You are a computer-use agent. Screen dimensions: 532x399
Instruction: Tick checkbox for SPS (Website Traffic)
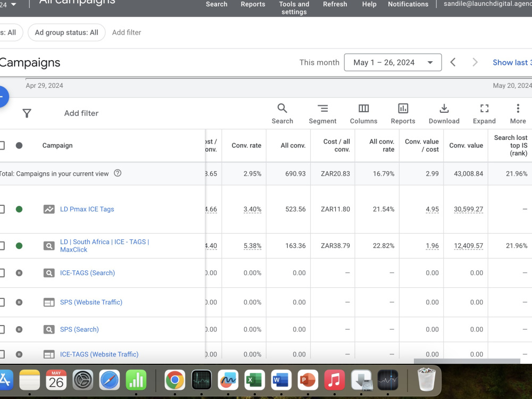click(x=2, y=302)
